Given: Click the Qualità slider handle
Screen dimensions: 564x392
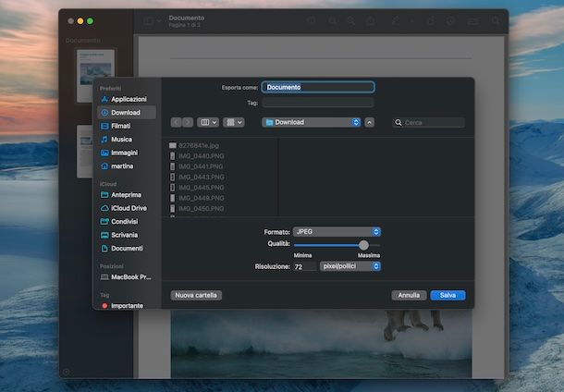Looking at the screenshot, I should click(363, 244).
